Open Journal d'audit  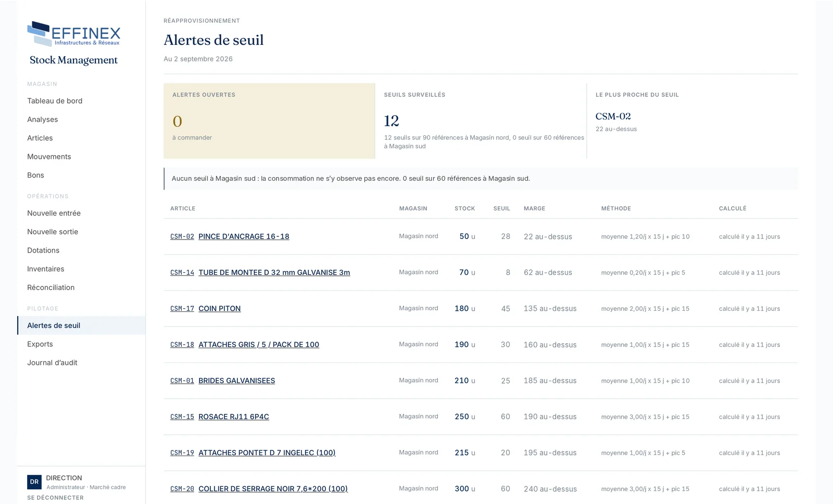point(52,363)
